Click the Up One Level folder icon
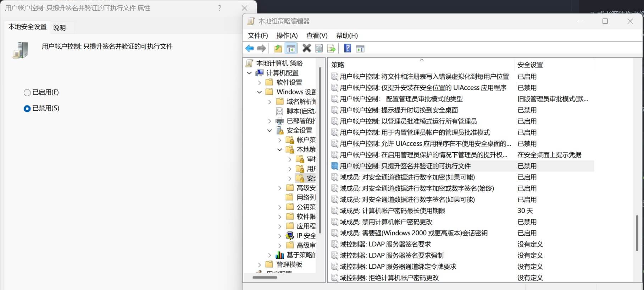This screenshot has width=644, height=290. tap(278, 48)
